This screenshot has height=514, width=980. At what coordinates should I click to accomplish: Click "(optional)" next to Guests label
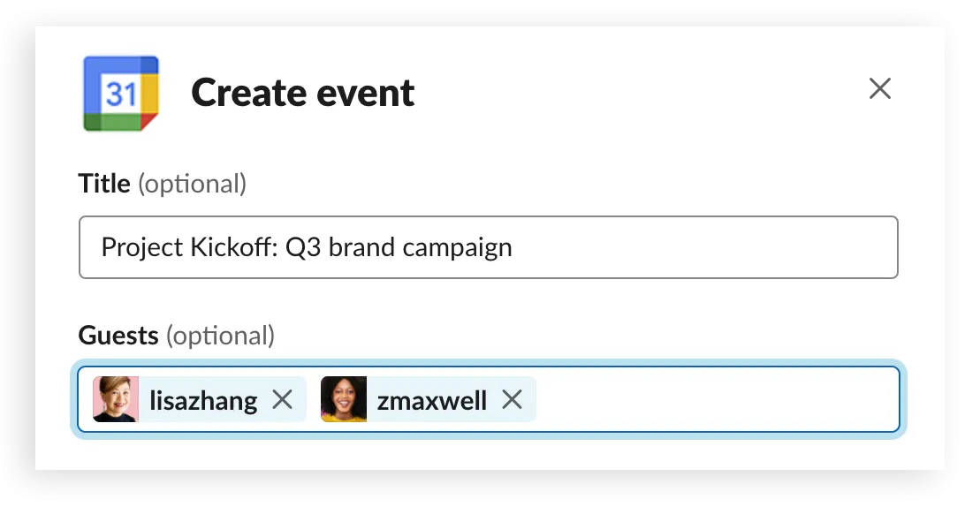pos(221,336)
